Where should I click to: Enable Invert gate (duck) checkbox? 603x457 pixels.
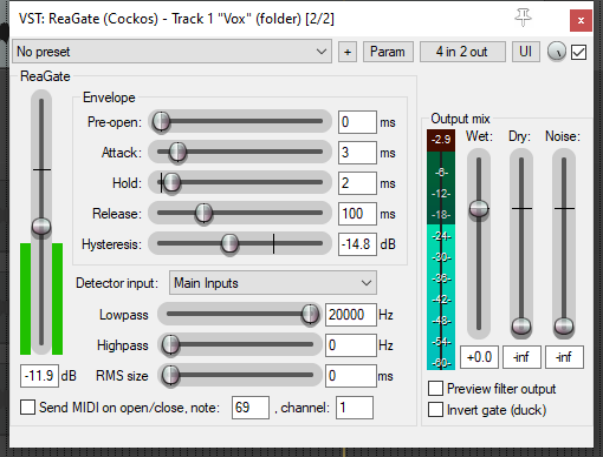pos(435,410)
